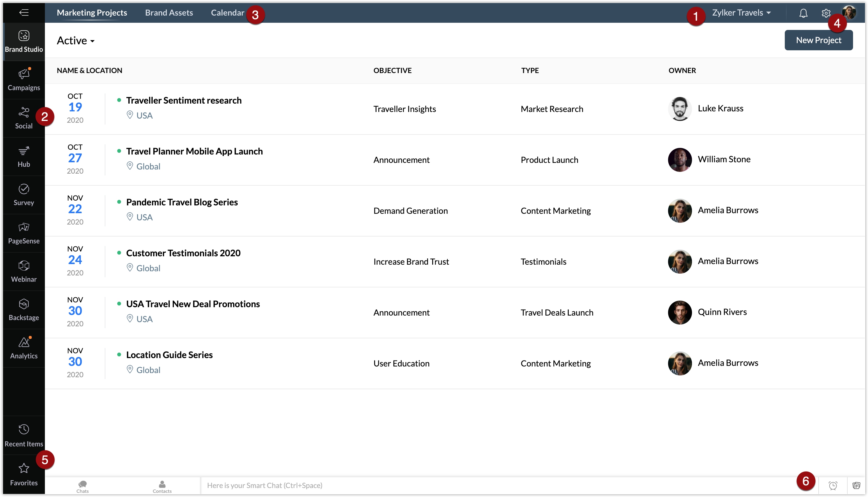Open the Chats tab in bottom bar
Screen dimensions: 868x497
point(82,486)
